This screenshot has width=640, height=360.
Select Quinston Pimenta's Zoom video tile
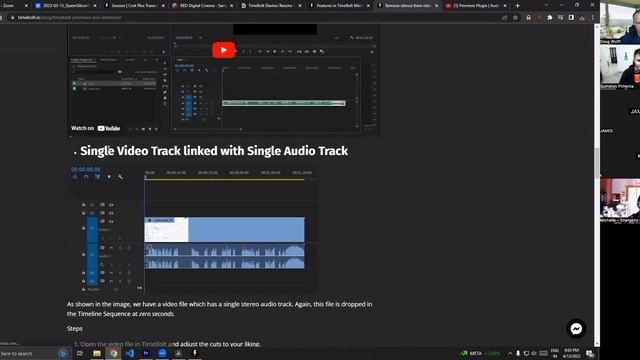[x=620, y=67]
